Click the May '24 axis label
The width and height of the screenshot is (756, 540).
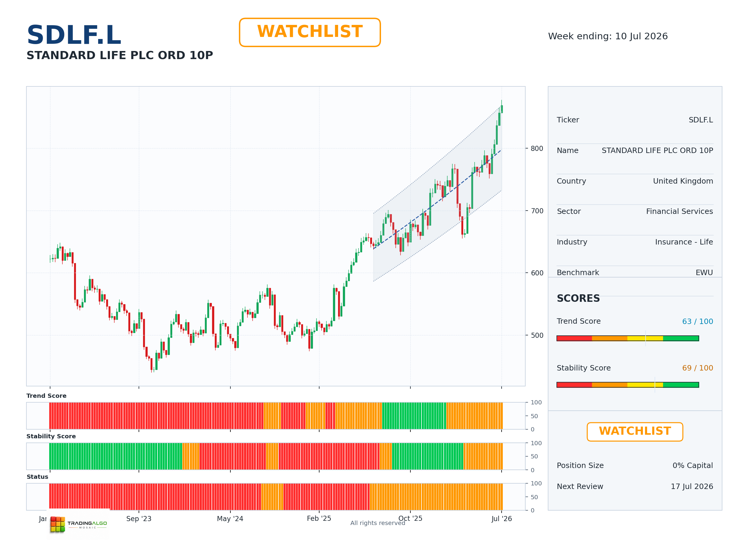[230, 519]
